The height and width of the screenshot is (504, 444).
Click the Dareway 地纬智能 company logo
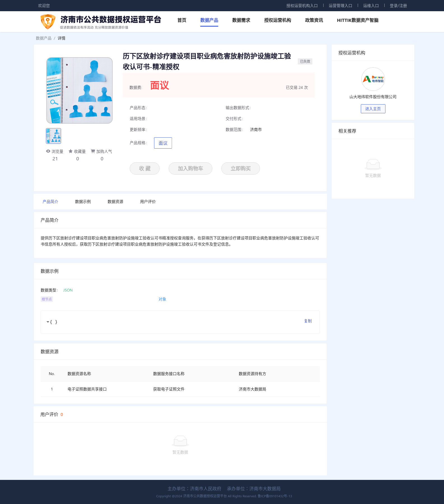click(373, 79)
